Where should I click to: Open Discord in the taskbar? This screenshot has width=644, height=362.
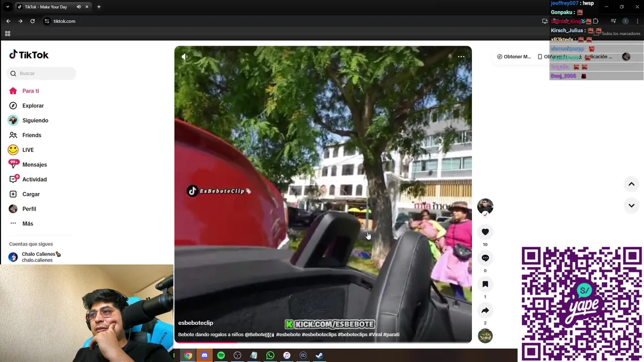coord(204,355)
